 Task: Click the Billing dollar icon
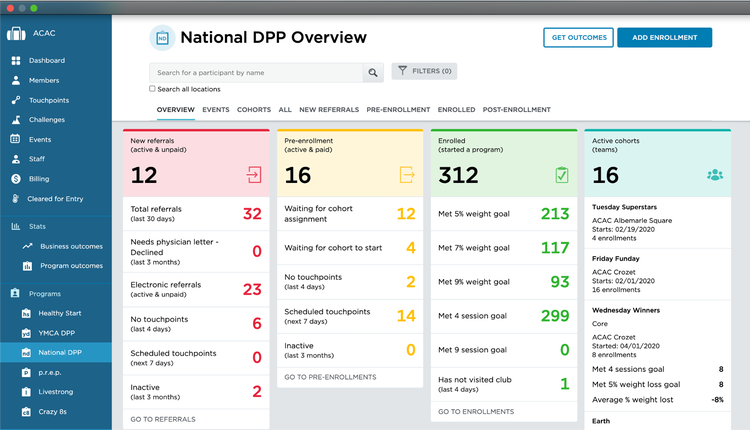coord(16,179)
